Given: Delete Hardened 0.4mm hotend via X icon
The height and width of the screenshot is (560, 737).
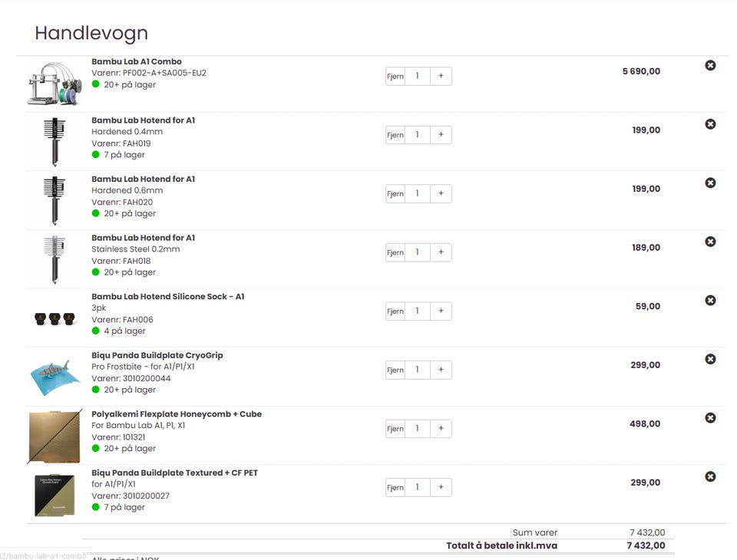Looking at the screenshot, I should tap(710, 124).
